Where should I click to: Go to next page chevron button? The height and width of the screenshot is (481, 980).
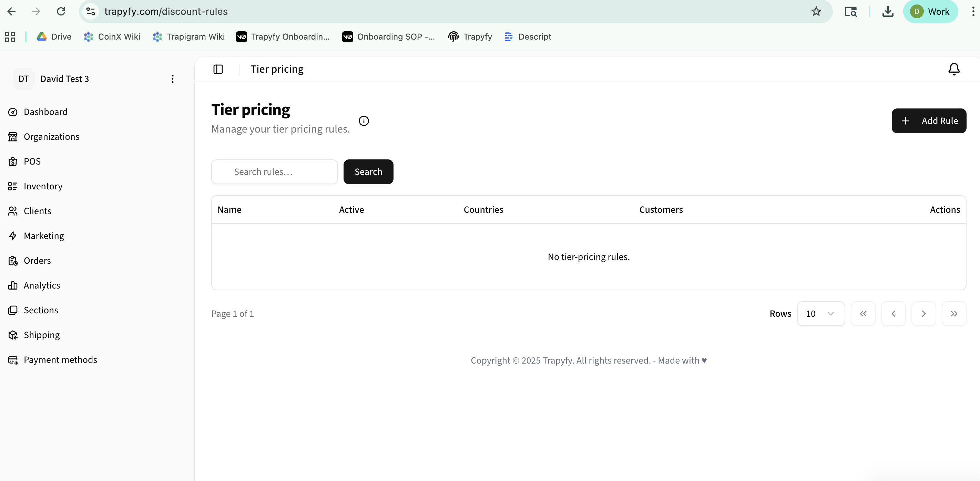point(923,314)
